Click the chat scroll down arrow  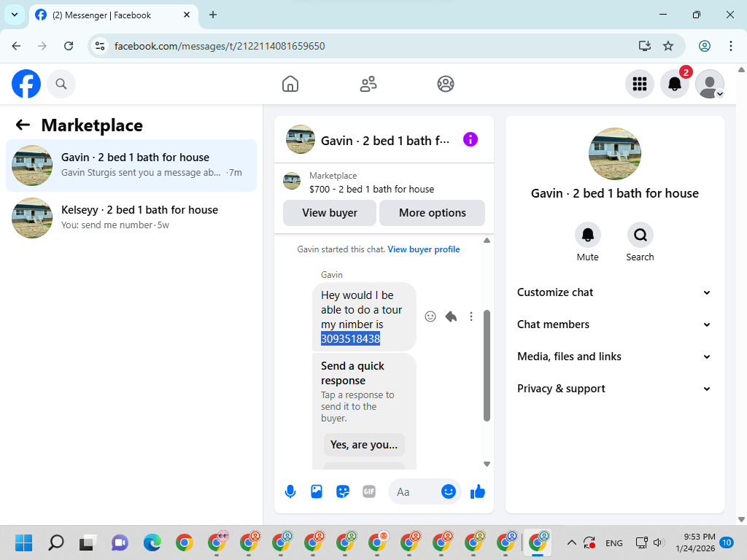(x=487, y=464)
